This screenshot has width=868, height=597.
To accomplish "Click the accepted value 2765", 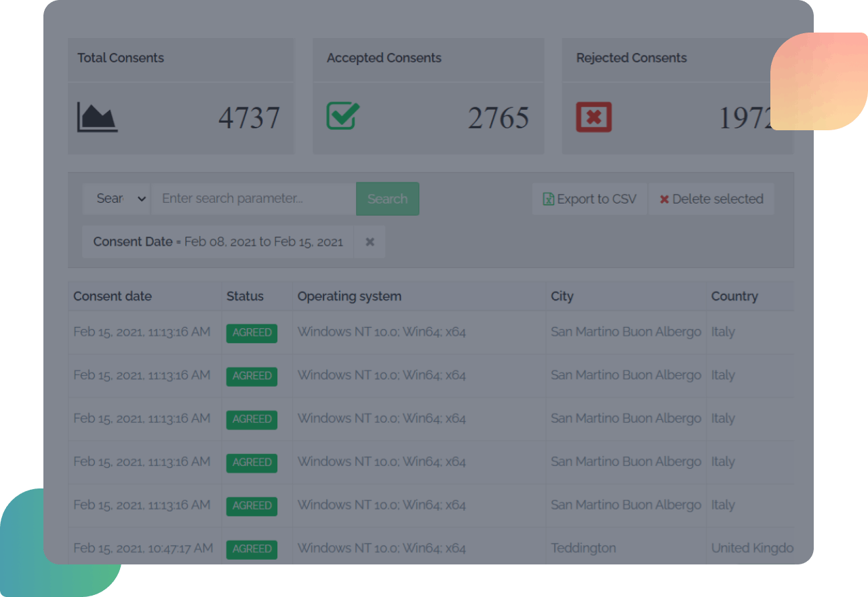I will click(x=498, y=118).
